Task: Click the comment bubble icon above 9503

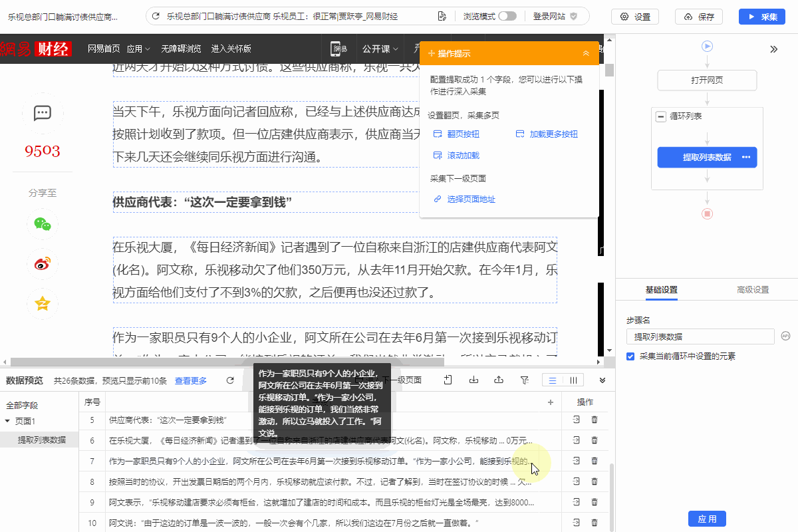Action: pyautogui.click(x=43, y=113)
